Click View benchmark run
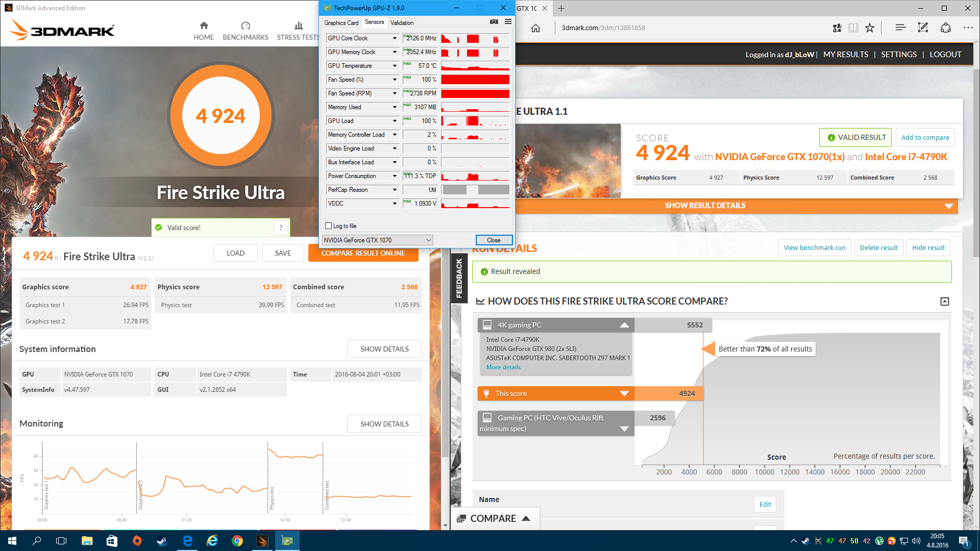 815,248
